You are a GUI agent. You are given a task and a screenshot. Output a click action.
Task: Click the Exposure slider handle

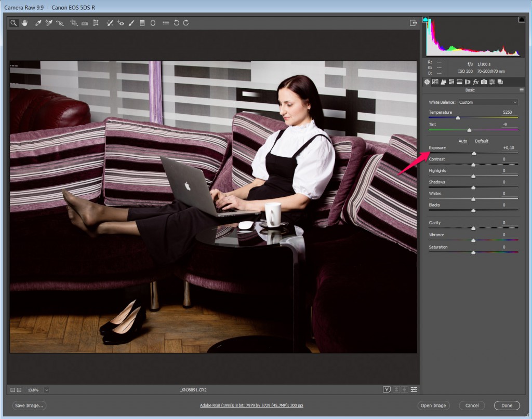click(474, 153)
